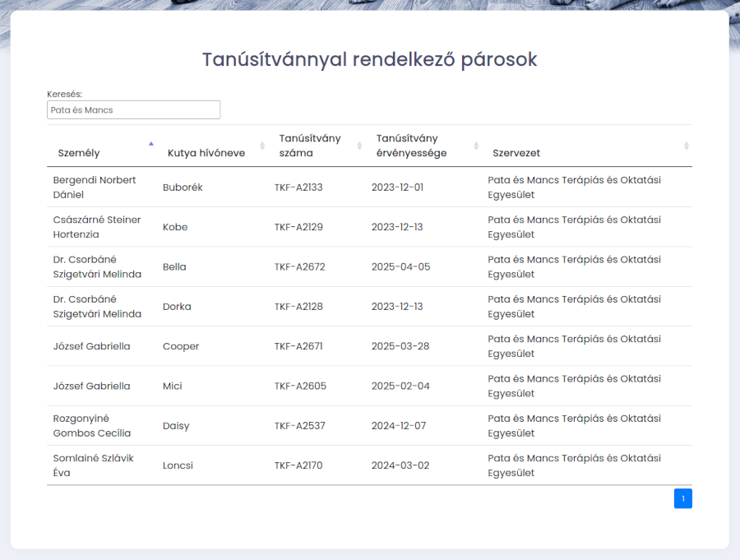Select Bergendi Norbert Dániel cell
The height and width of the screenshot is (560, 740).
[102, 187]
